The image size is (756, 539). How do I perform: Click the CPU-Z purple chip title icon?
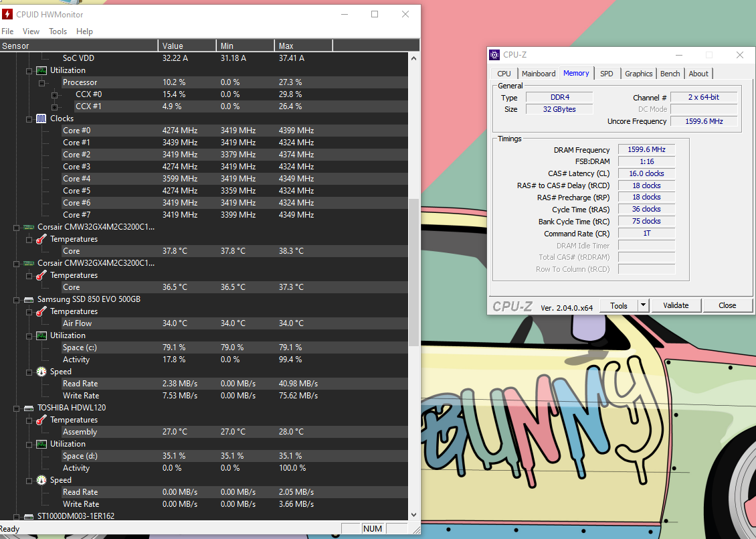[494, 54]
